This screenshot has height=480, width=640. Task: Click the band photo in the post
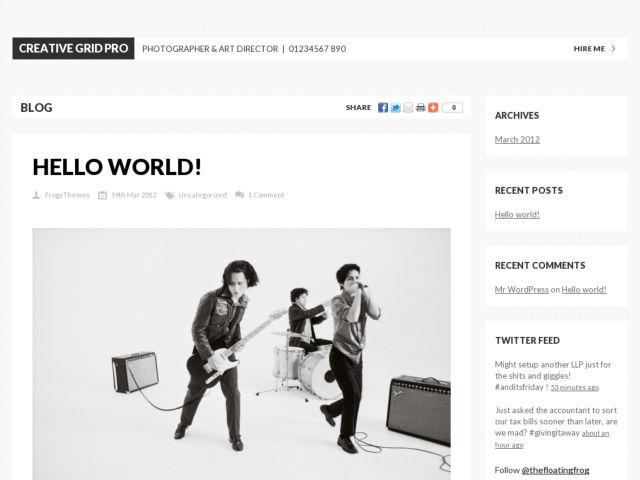coord(242,354)
